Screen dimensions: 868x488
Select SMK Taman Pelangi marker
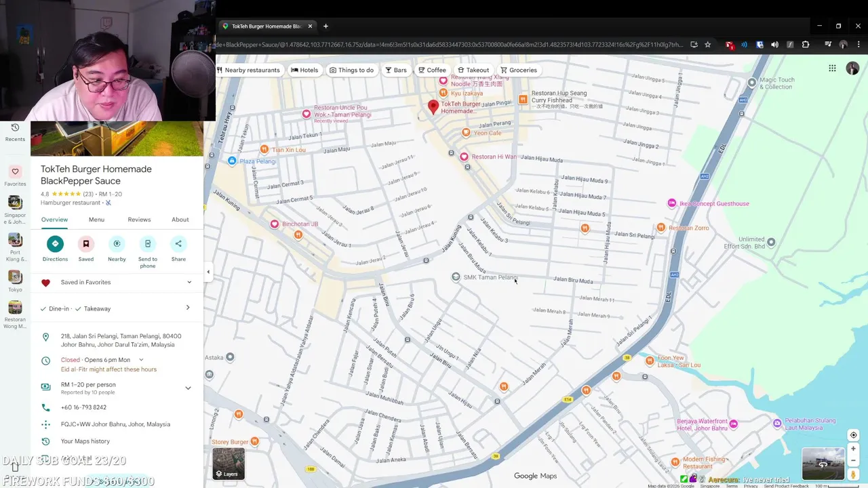[x=456, y=277]
